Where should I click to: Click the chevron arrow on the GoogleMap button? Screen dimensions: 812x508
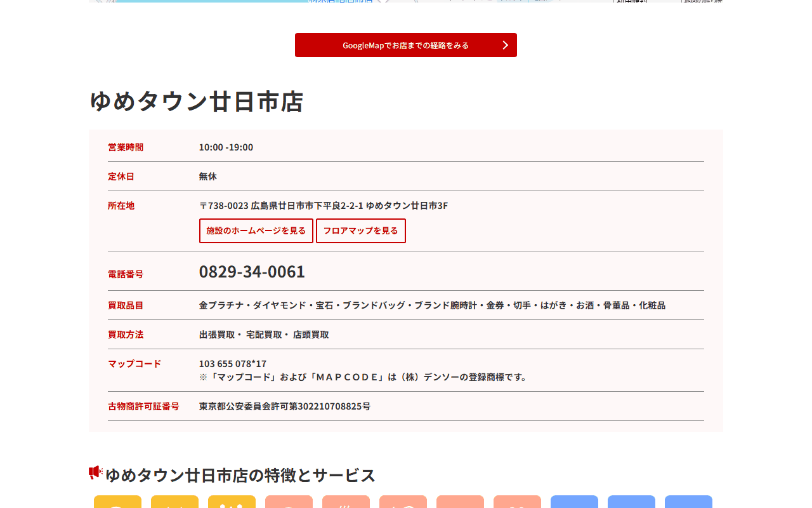(x=506, y=45)
